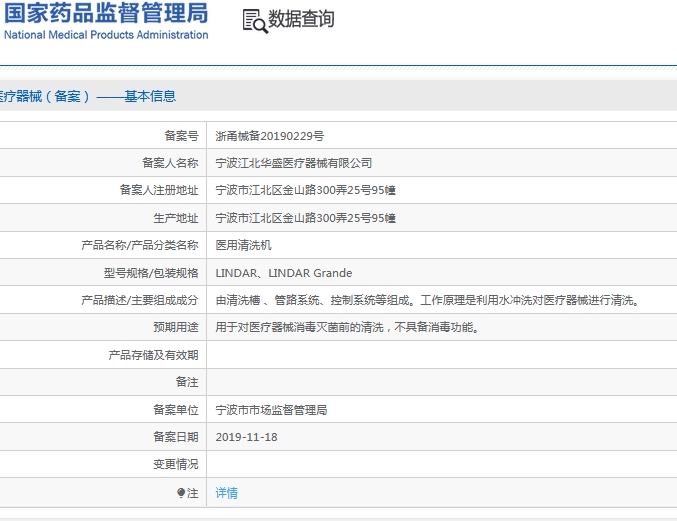Viewport: 677px width, 521px height.
Task: Click authority 宁波市市场监督管理局
Action: click(271, 410)
